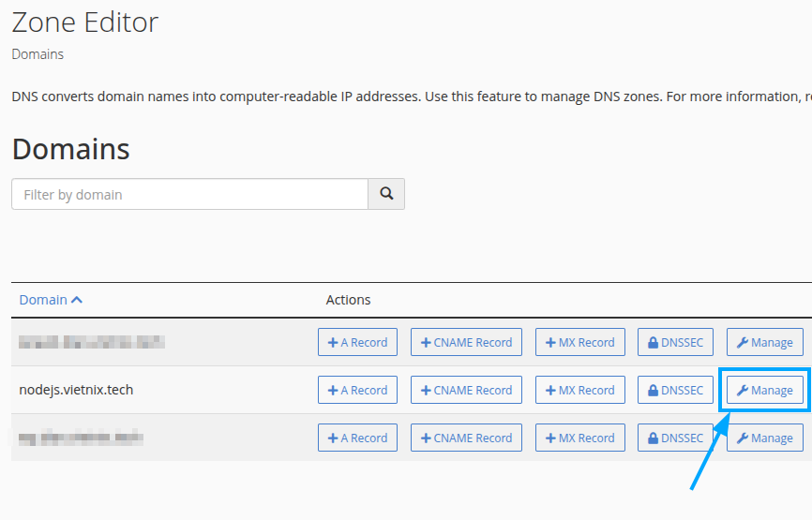Add CNAME Record for nodejs.vietnix.tech
Viewport: 812px width, 520px height.
point(466,390)
